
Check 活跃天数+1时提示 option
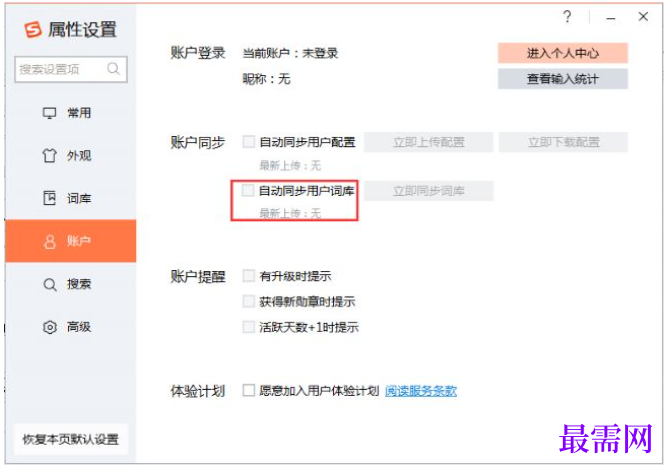(x=249, y=327)
